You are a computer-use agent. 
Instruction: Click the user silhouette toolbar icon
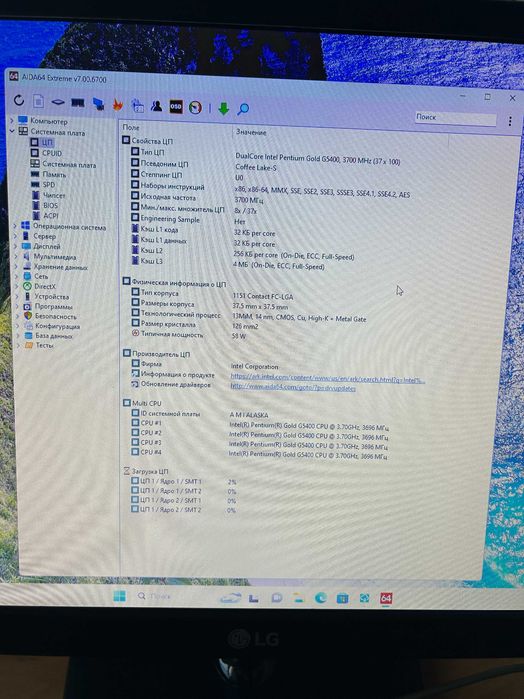(156, 106)
